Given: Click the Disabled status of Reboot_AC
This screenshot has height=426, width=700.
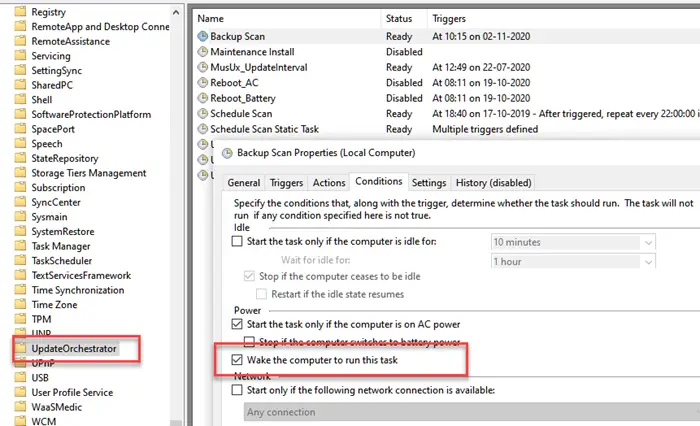Looking at the screenshot, I should pyautogui.click(x=404, y=83).
